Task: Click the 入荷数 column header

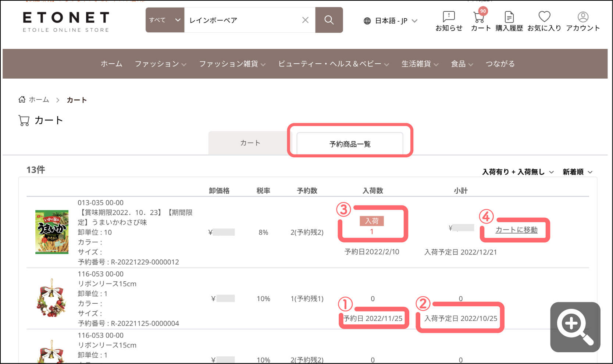Action: pos(373,190)
